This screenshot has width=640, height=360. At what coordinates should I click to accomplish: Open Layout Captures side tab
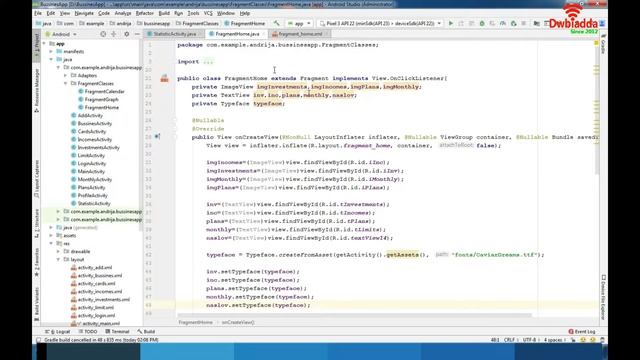36,179
